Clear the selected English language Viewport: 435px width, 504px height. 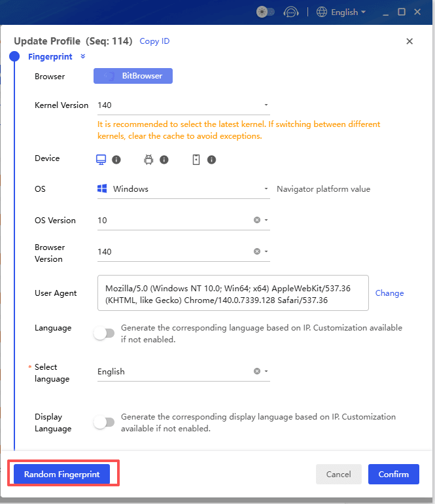pyautogui.click(x=257, y=371)
